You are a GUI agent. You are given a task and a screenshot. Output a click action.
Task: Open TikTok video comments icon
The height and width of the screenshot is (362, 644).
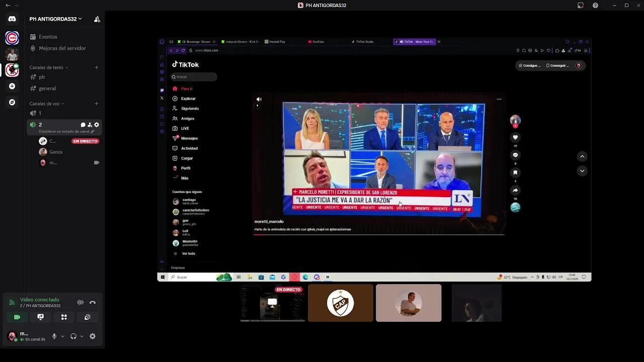coord(515,155)
